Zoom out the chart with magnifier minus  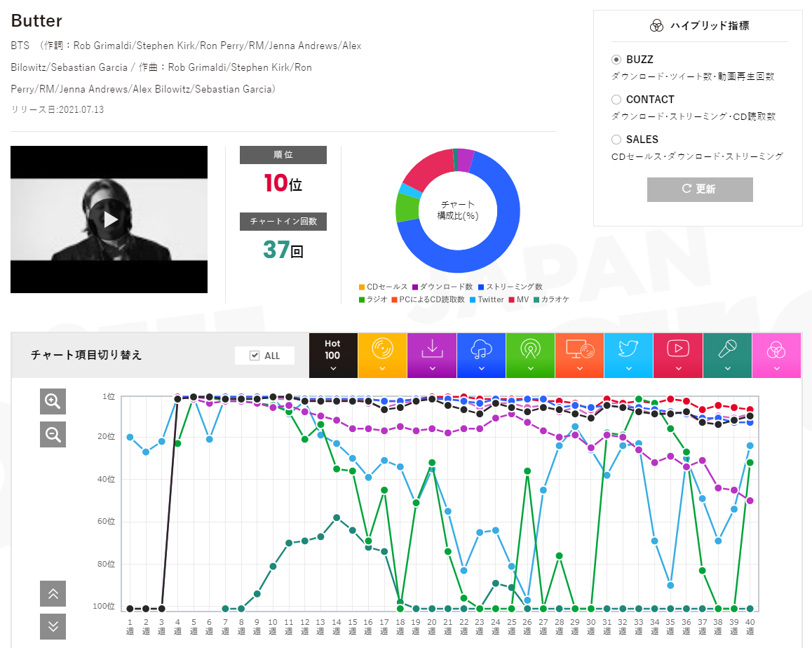tap(53, 435)
